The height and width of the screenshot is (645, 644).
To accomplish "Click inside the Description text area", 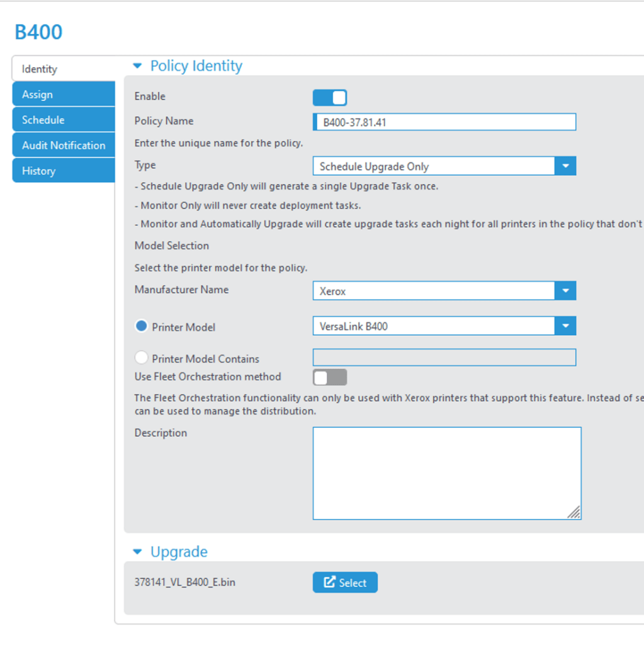I will [x=446, y=472].
